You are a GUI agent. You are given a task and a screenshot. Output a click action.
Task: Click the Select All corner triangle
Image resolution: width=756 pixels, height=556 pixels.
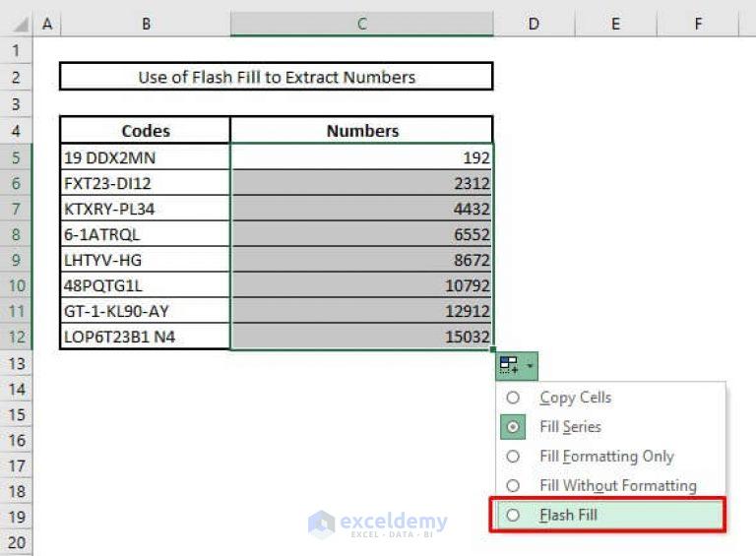(x=21, y=24)
